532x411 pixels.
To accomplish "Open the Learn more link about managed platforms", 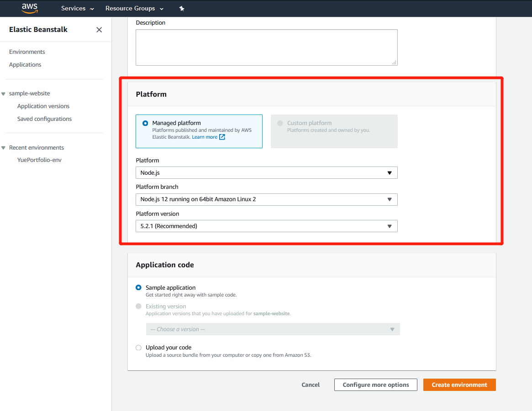I will click(x=205, y=137).
